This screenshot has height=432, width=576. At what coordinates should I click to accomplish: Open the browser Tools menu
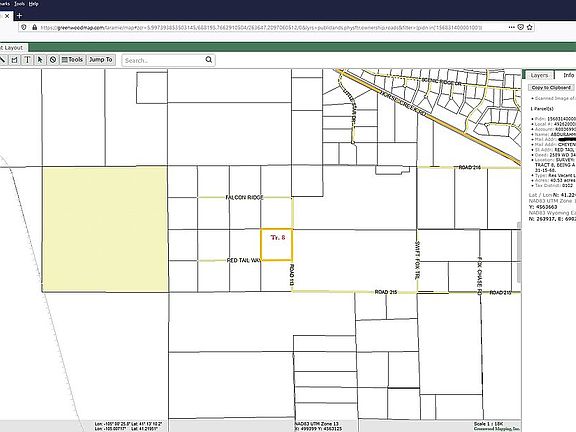[19, 4]
